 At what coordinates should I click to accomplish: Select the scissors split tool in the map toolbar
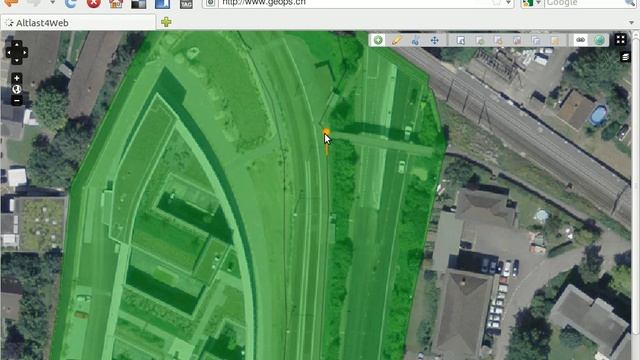tap(416, 40)
